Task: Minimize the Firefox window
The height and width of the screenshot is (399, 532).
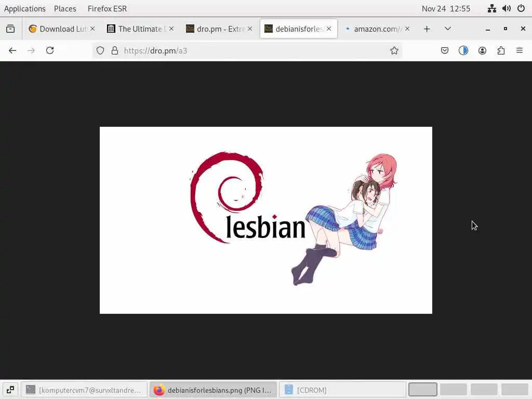Action: [488, 29]
